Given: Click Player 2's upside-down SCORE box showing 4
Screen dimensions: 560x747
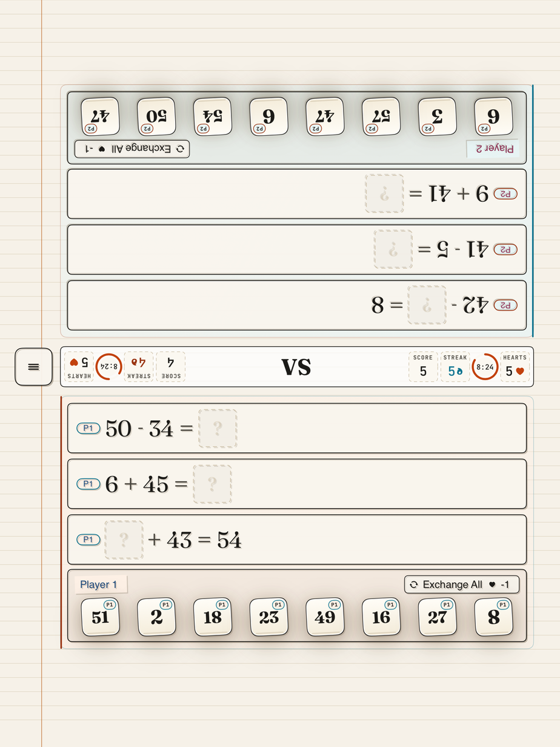Looking at the screenshot, I should coord(171,367).
